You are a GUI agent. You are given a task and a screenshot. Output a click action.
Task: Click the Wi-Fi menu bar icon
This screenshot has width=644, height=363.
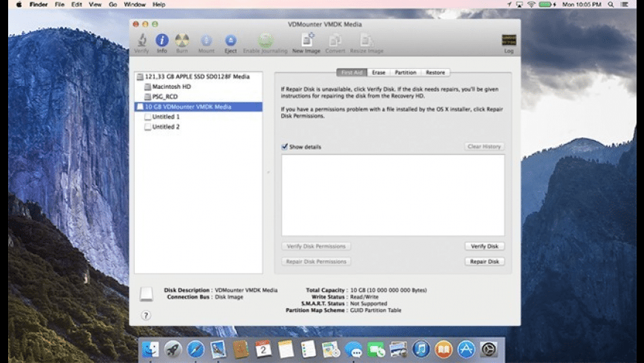(x=531, y=4)
